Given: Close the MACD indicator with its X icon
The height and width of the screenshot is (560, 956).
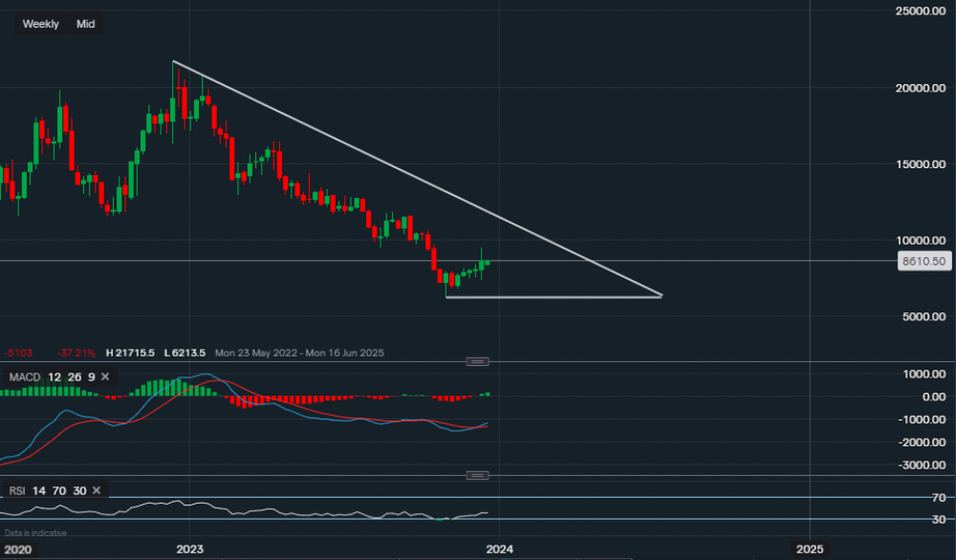Looking at the screenshot, I should click(104, 377).
